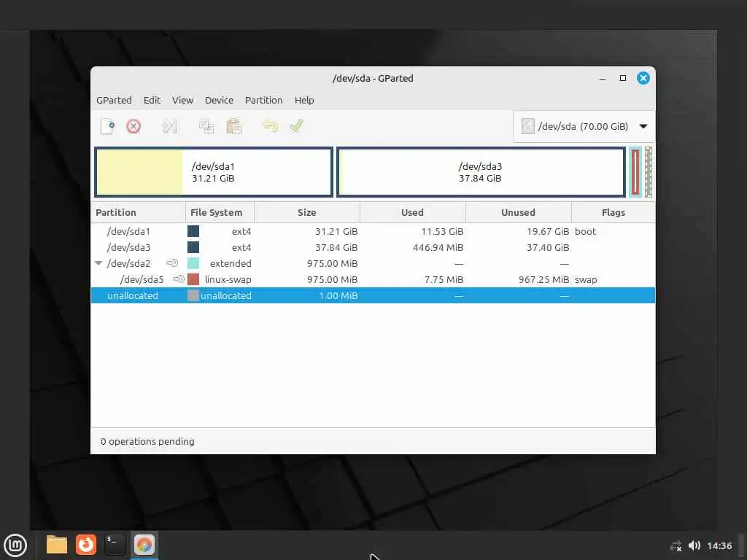The image size is (747, 560).
Task: Sort by the File System column header
Action: tap(220, 213)
